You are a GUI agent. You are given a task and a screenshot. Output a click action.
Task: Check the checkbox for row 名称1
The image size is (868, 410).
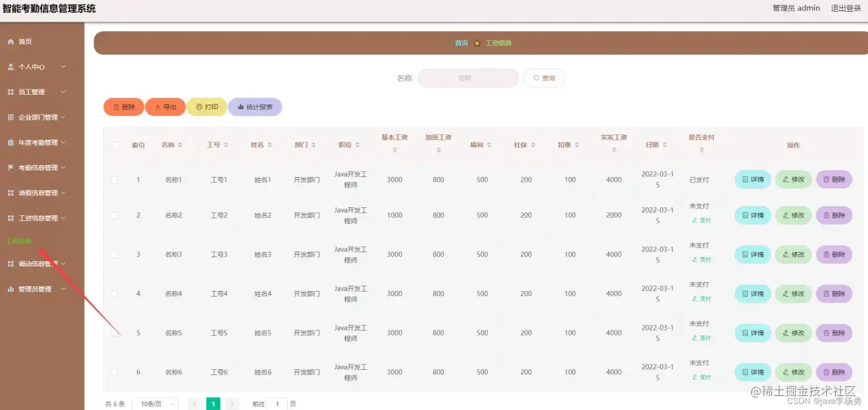tap(115, 180)
